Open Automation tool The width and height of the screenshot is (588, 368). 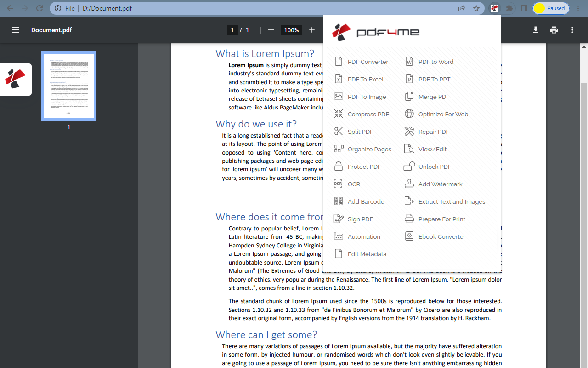pyautogui.click(x=357, y=236)
